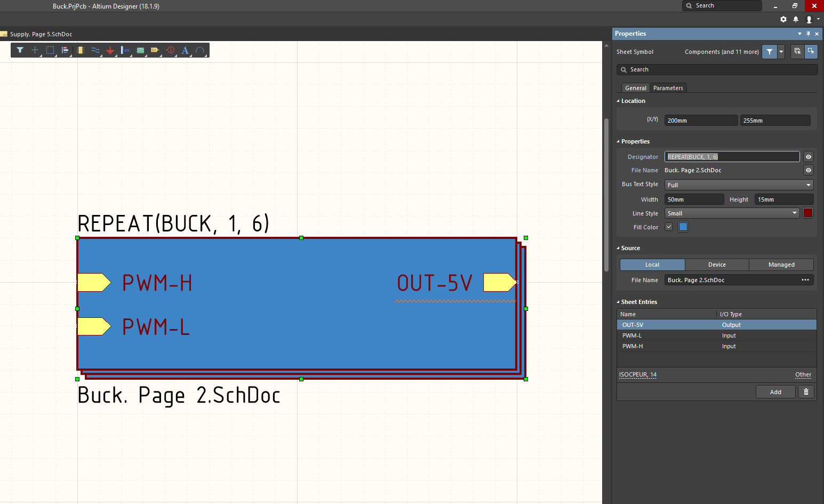The width and height of the screenshot is (824, 504).
Task: Collapse the Sheet Entries section
Action: coord(619,302)
